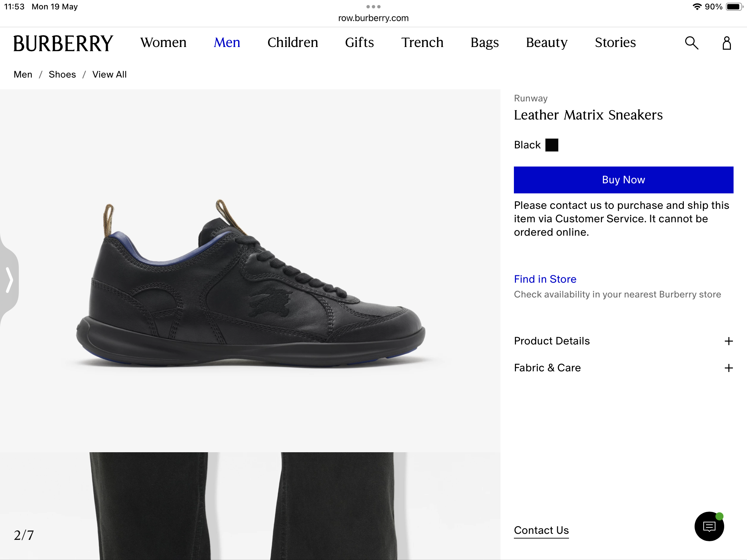
Task: Tap the row.burberry.com address bar
Action: point(373,18)
